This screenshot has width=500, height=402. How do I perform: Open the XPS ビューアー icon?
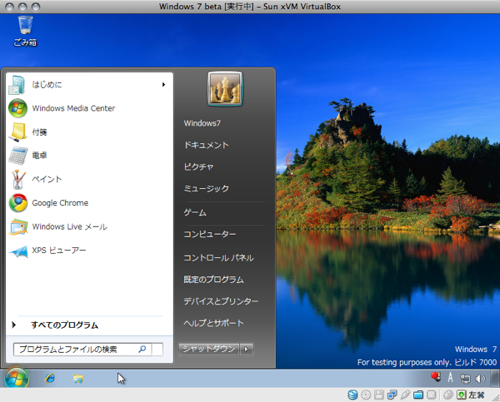coord(18,251)
